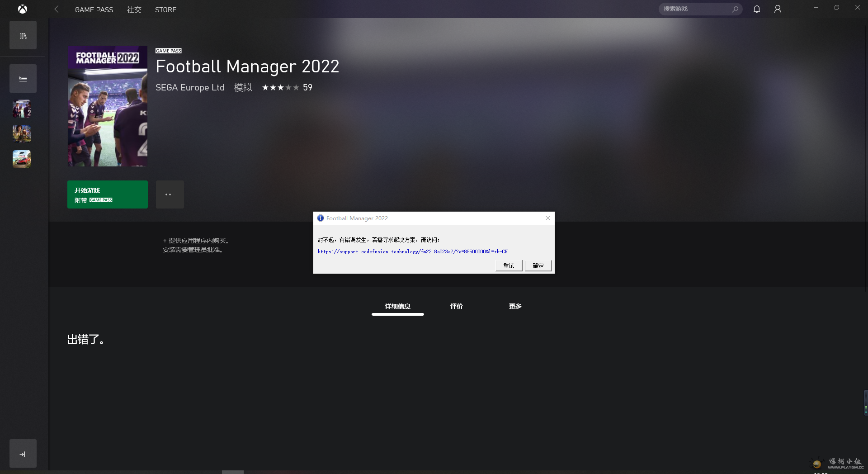Click SEGA Europe Ltd publisher name
868x474 pixels.
(190, 87)
